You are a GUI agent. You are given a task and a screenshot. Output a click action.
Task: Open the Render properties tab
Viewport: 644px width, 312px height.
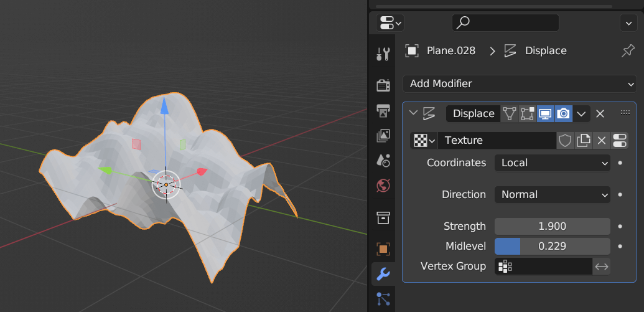point(383,85)
